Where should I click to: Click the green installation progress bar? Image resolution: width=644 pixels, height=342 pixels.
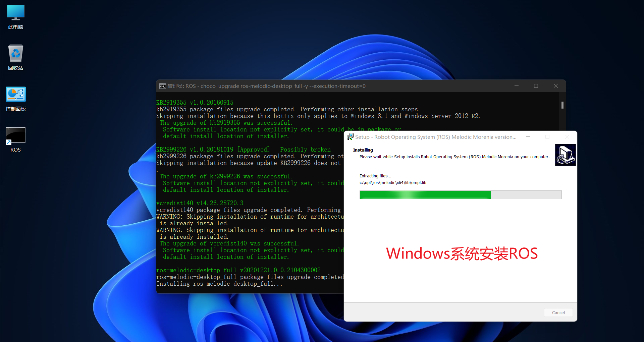[x=460, y=195]
